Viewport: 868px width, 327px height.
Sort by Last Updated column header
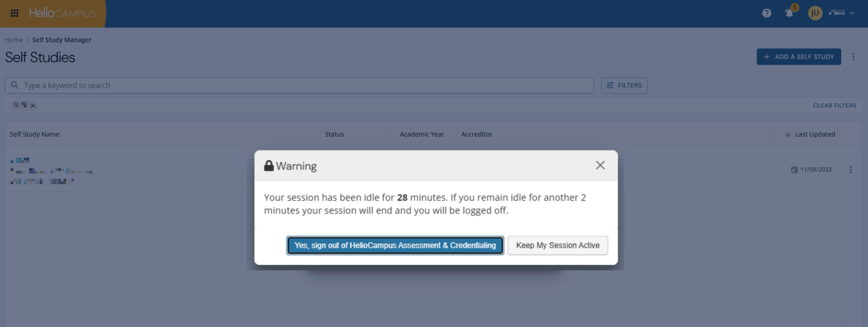(815, 134)
